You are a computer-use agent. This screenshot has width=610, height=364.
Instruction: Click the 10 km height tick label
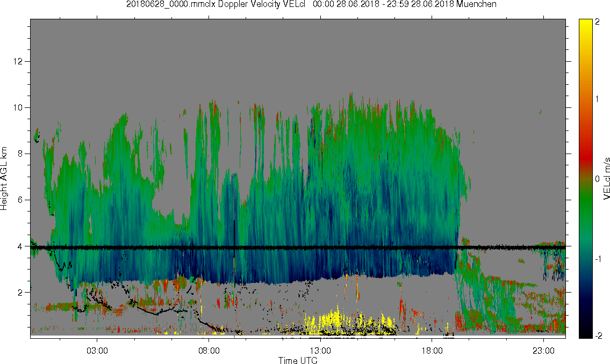coord(18,107)
